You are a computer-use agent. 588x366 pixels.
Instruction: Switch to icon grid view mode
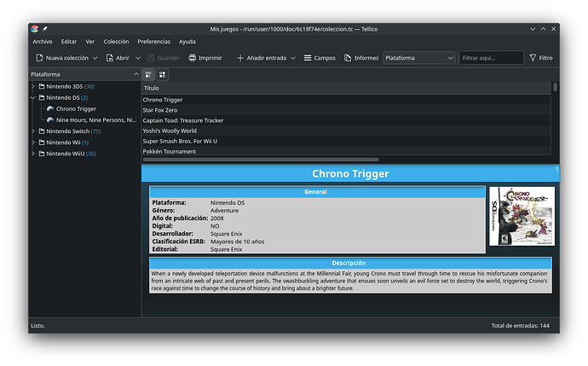[162, 74]
